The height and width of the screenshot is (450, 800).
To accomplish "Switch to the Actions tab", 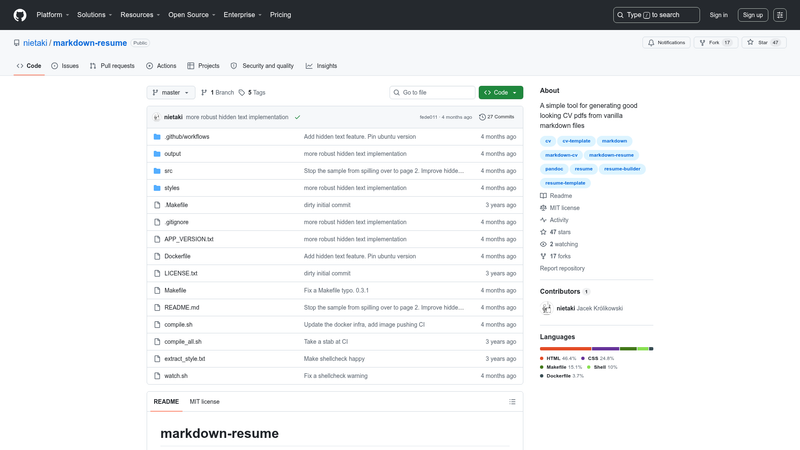I will (161, 66).
